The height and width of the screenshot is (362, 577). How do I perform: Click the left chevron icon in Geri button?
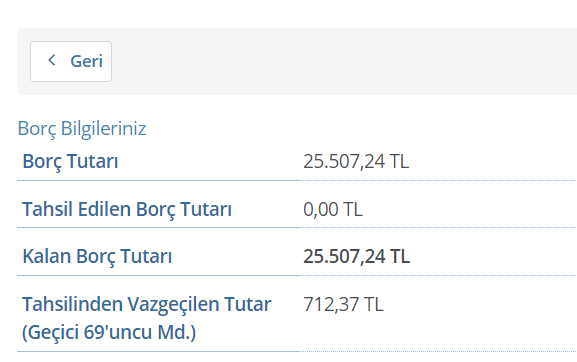(52, 60)
